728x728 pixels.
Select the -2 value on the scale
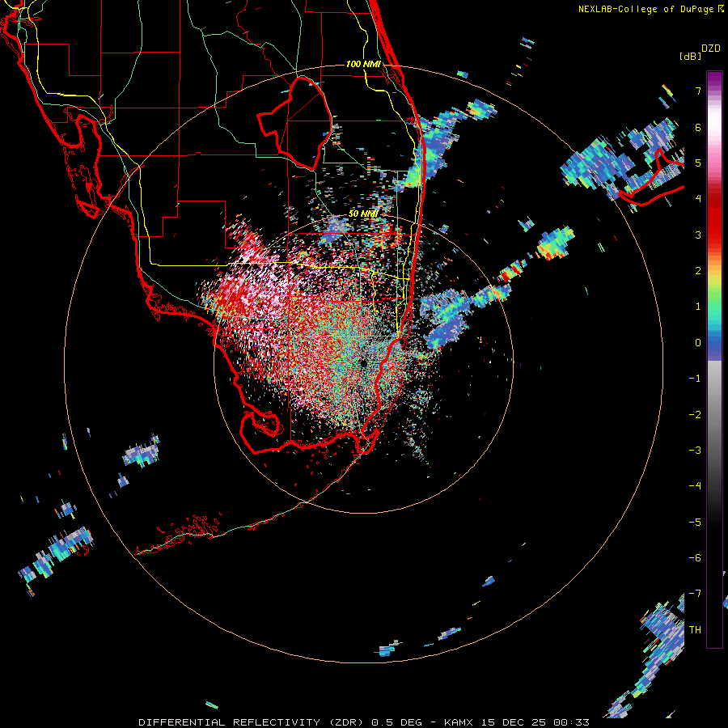695,414
